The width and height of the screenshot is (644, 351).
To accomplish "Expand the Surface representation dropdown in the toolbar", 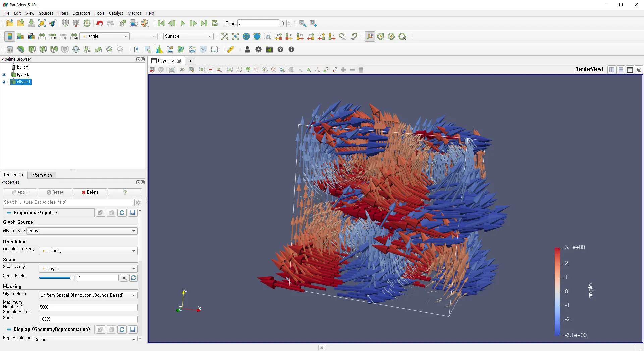I will point(188,36).
